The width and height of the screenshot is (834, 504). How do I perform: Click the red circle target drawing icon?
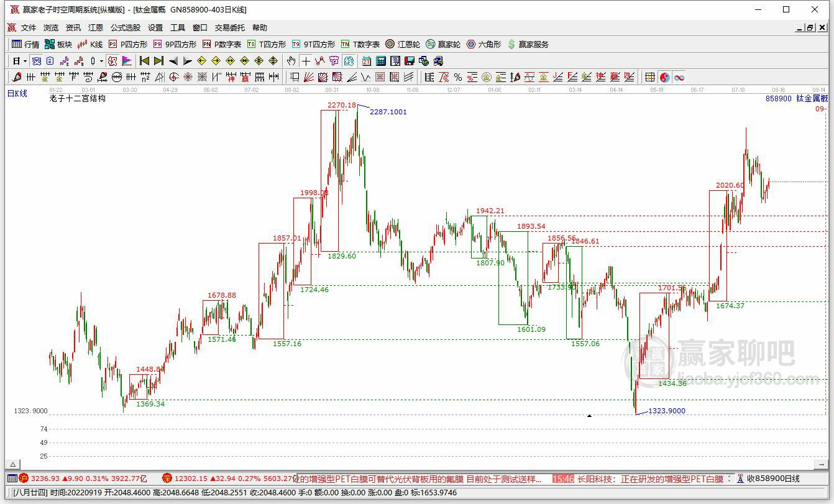173,77
